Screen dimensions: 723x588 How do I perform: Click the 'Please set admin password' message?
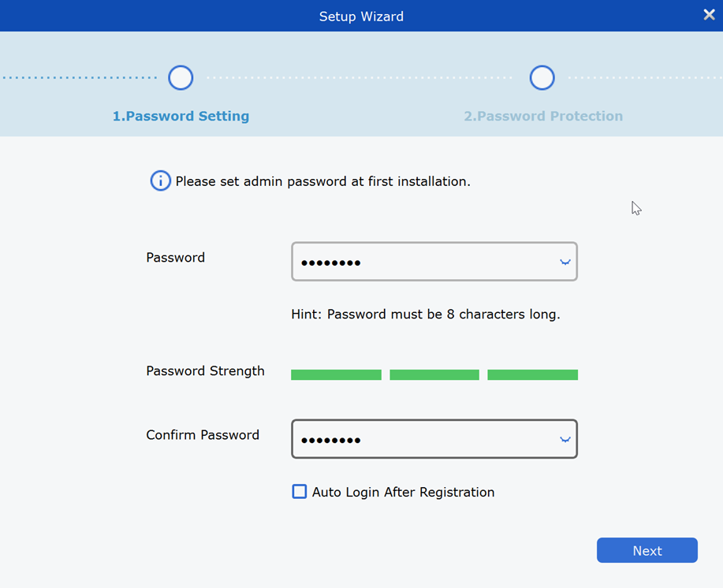tap(322, 182)
